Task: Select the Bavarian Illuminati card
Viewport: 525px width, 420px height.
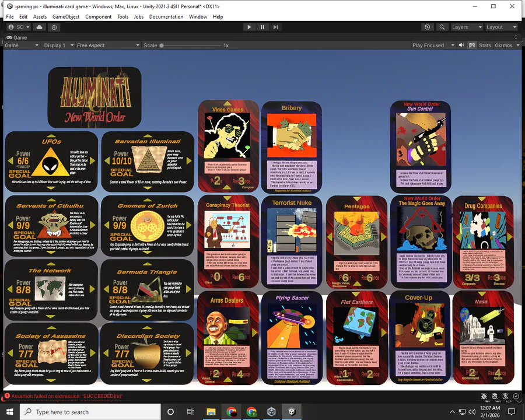Action: coord(148,162)
